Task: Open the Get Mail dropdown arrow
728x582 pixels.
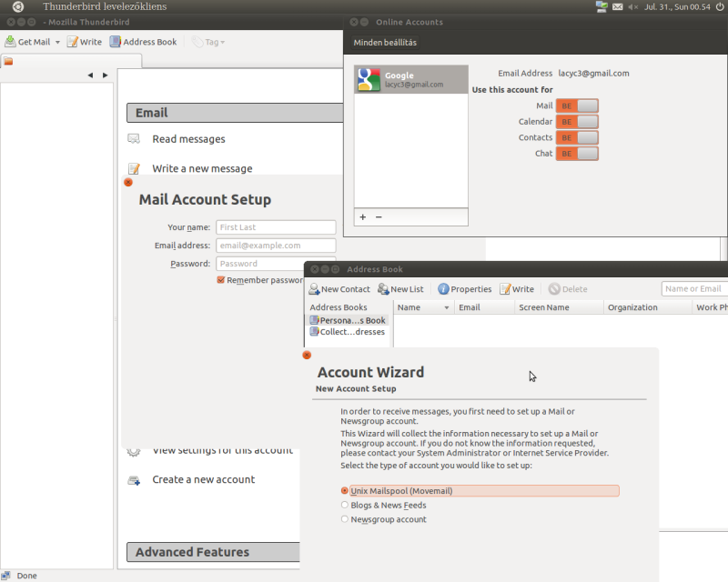Action: pyautogui.click(x=57, y=42)
